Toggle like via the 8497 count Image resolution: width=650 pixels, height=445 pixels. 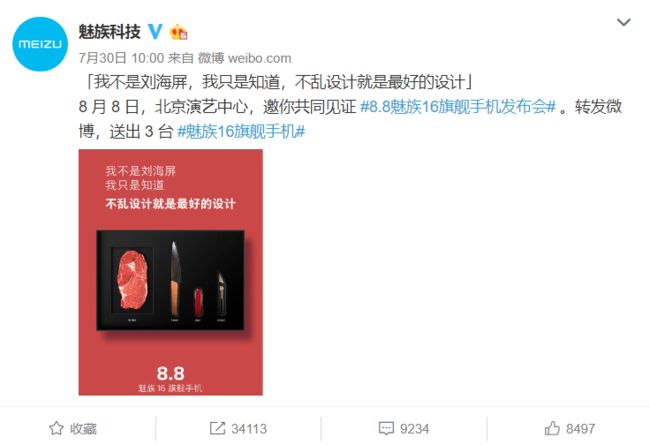point(580,428)
